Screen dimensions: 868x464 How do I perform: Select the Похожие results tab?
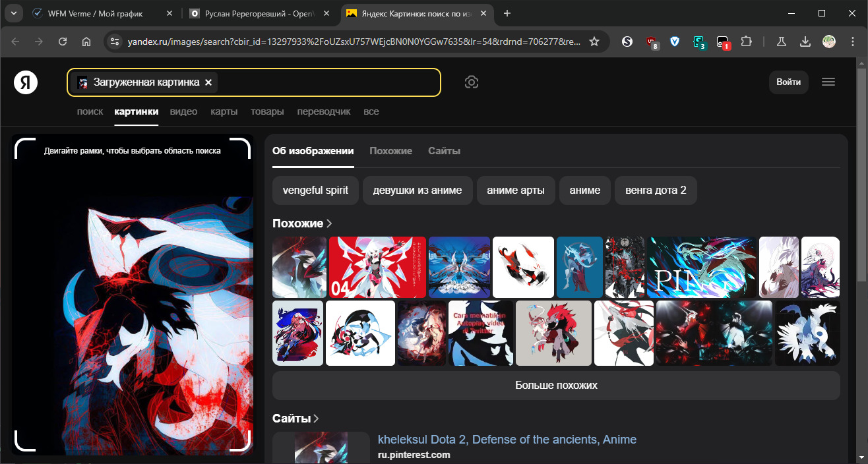tap(390, 151)
